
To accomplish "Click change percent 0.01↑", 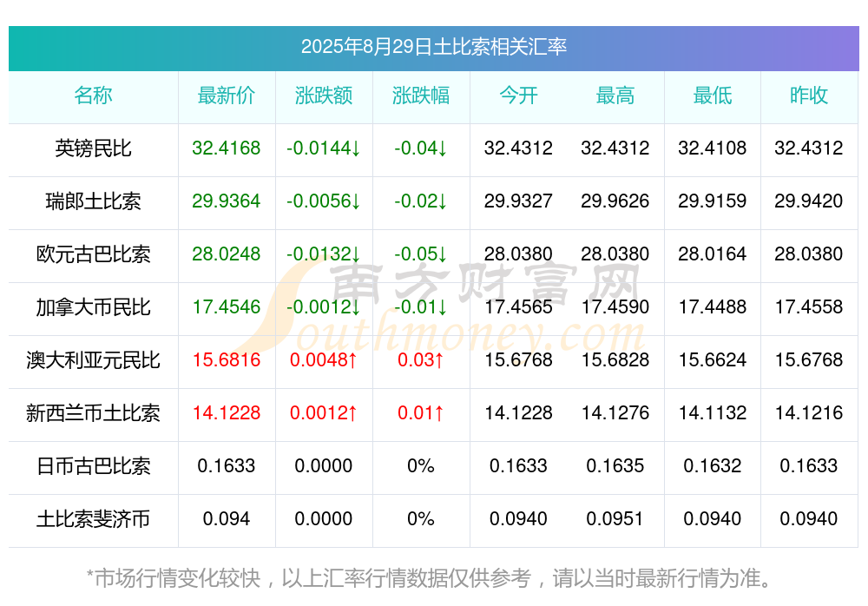I will tap(421, 413).
